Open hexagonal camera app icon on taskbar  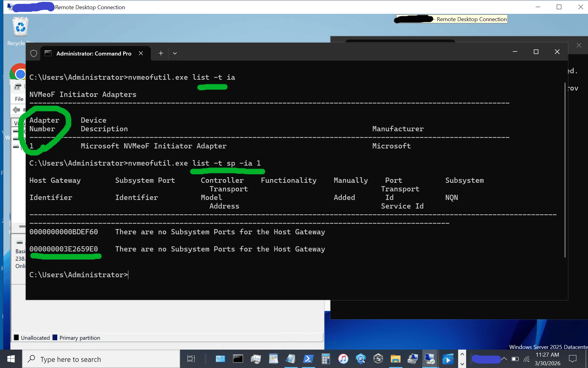378,359
